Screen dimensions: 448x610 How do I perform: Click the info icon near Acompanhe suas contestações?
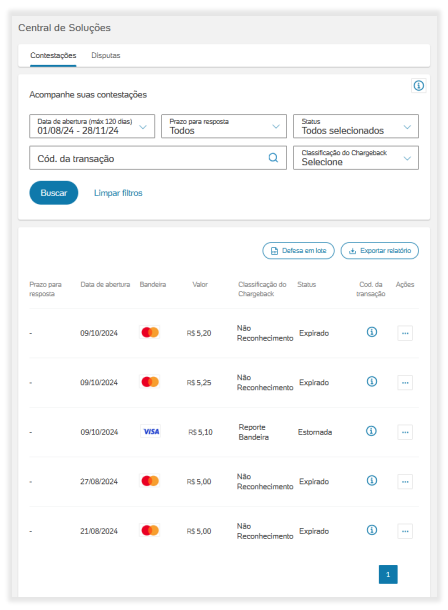point(418,86)
